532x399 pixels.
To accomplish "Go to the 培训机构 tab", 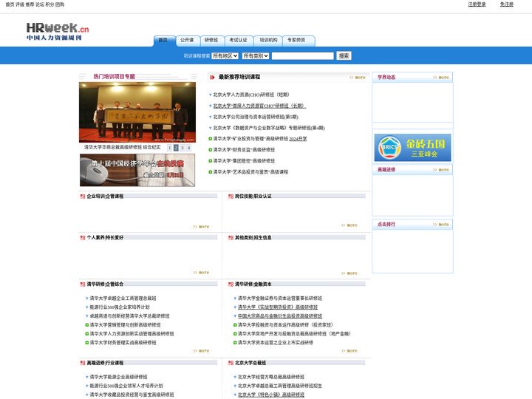I will (x=268, y=41).
